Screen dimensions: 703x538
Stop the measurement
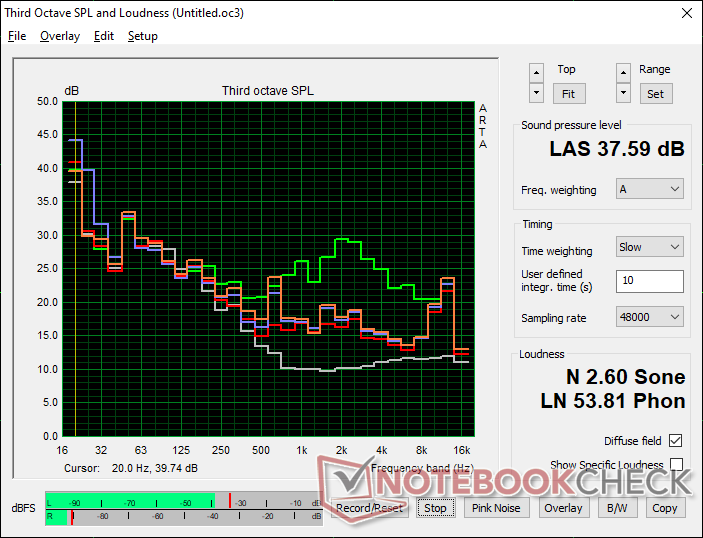pos(435,508)
